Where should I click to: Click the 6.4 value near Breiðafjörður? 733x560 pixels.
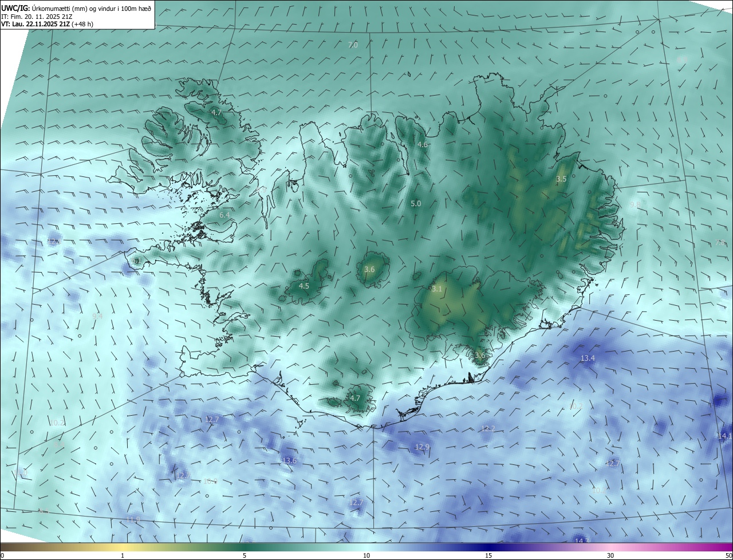point(224,215)
